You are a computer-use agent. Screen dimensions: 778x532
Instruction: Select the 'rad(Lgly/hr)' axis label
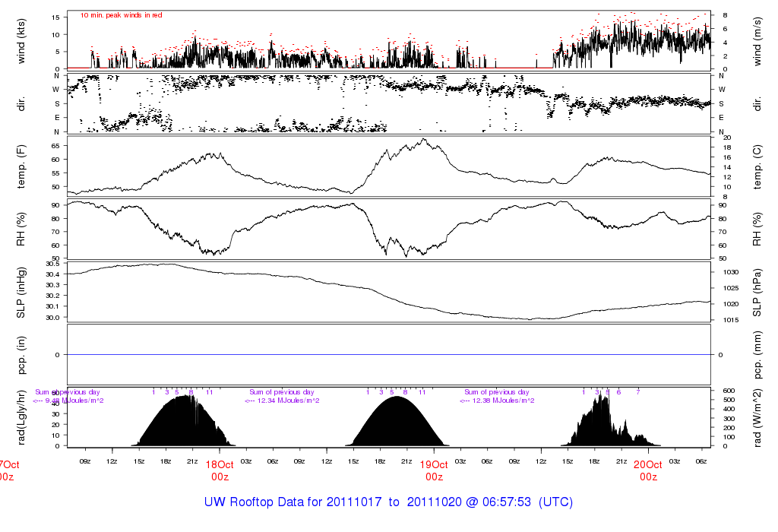(x=21, y=417)
